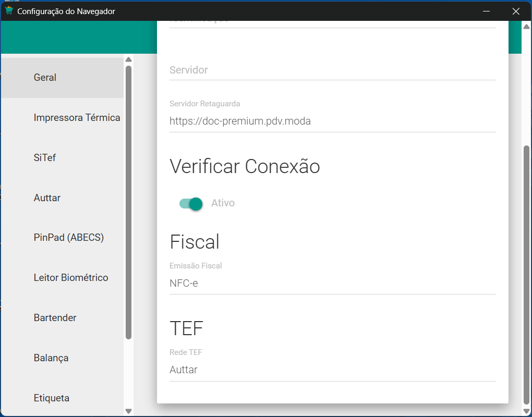Minimize the Configuração do Navegador window

(486, 11)
